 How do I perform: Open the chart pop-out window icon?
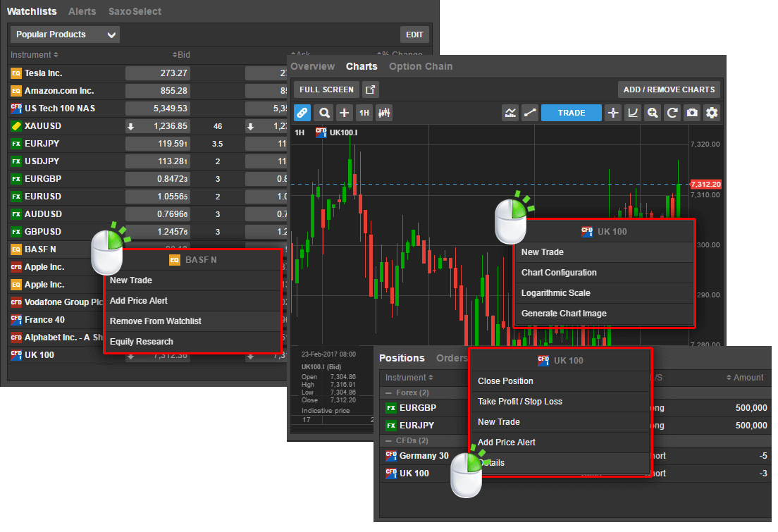tap(370, 89)
